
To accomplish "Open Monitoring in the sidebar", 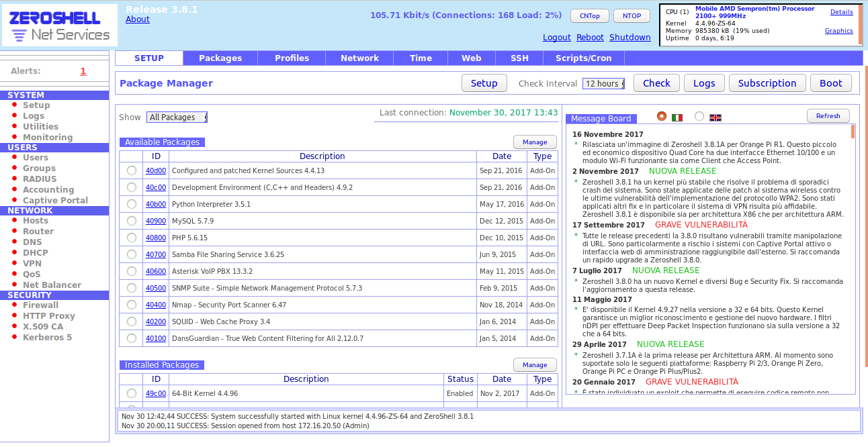I will click(48, 138).
